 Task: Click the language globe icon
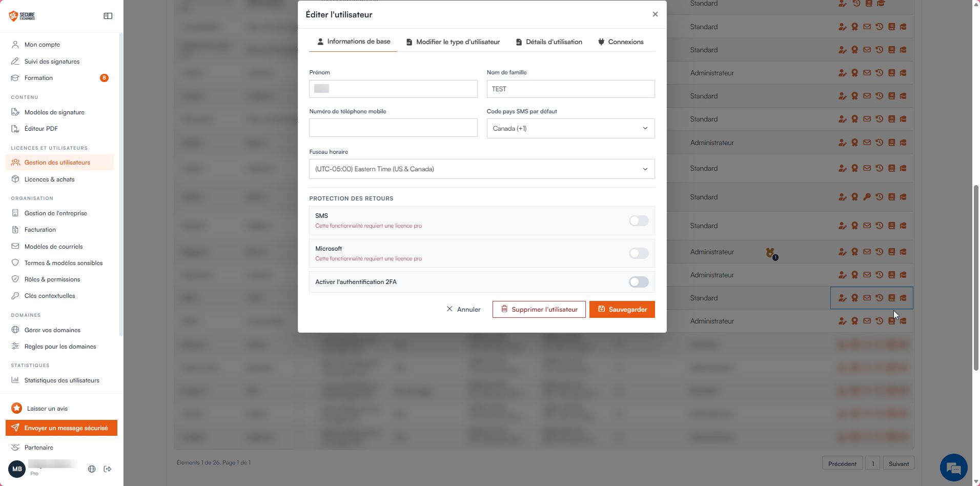(x=92, y=469)
